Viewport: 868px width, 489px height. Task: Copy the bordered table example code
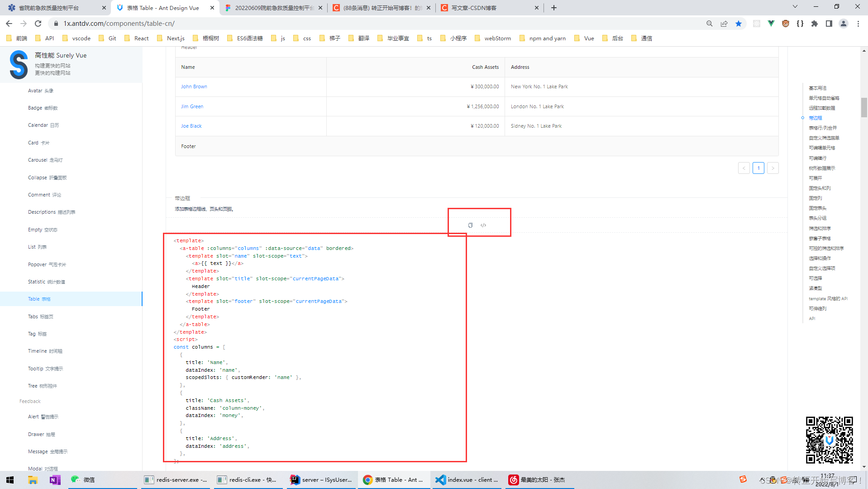(470, 225)
